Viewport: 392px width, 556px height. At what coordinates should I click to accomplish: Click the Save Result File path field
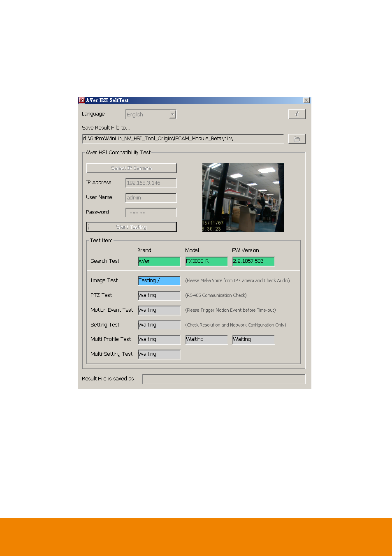pos(183,139)
